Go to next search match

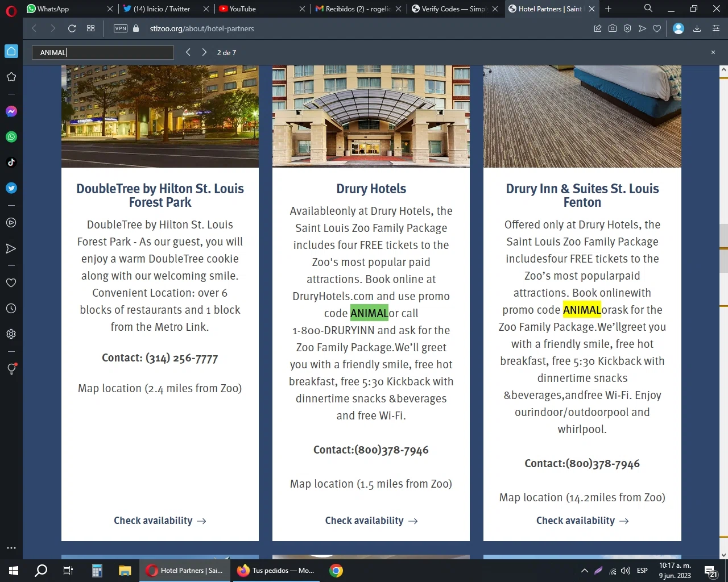click(x=204, y=52)
